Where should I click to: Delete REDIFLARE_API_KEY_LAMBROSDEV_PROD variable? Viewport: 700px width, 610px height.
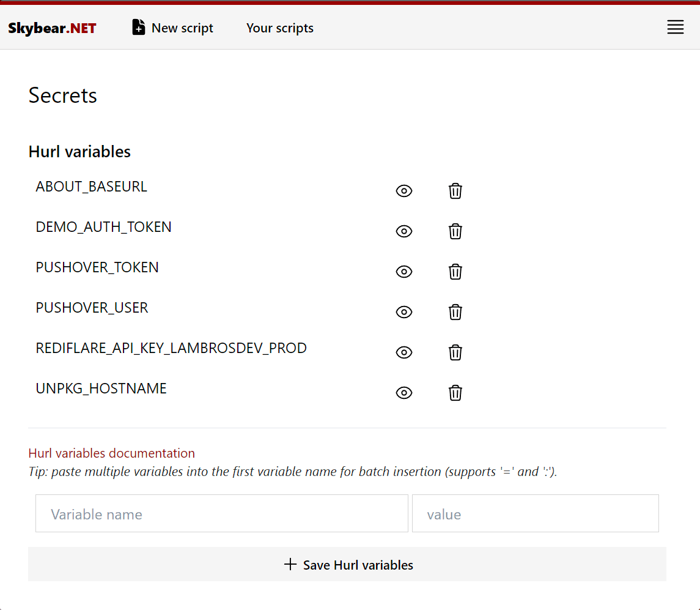coord(455,352)
